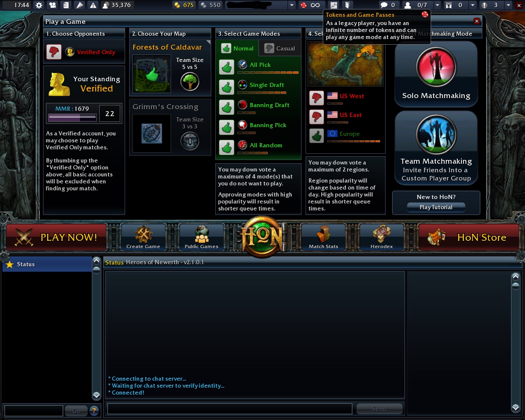
Task: Click the gold Verified standing bust icon
Action: point(59,84)
